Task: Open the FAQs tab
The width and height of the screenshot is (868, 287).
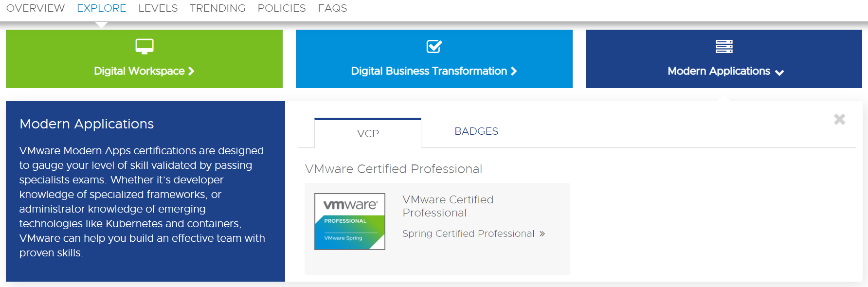Action: pos(332,8)
